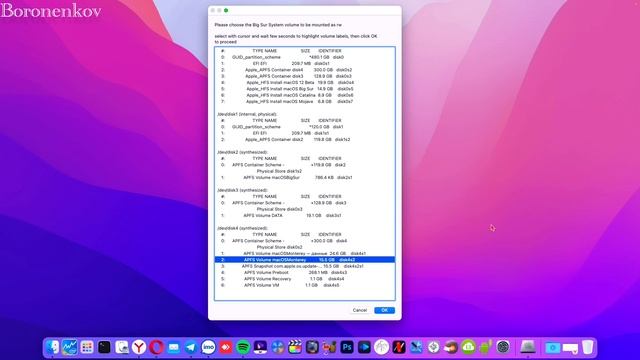Select the Install macOS 12 Beta row

tap(304, 82)
